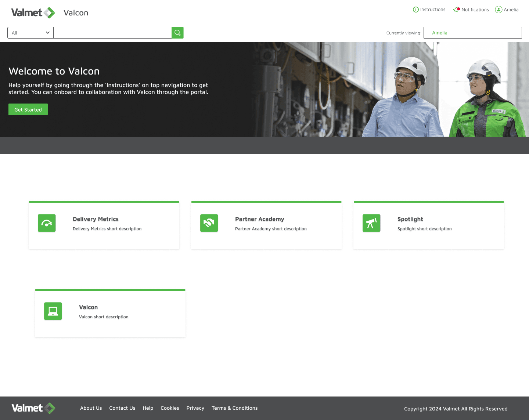Click the Help footer link

point(148,408)
